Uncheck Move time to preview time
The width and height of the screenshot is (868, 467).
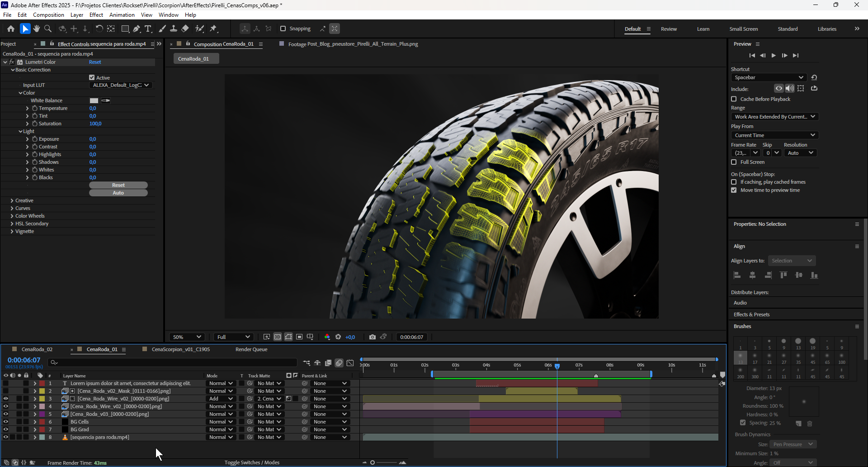tap(734, 190)
